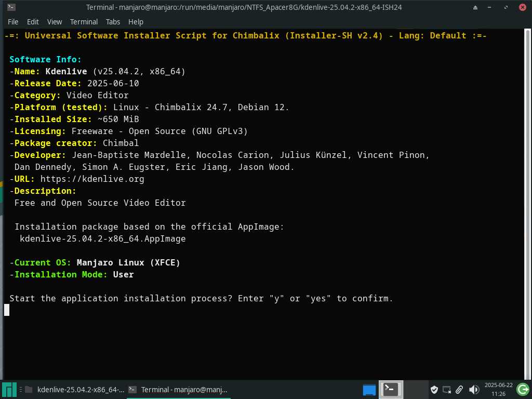The width and height of the screenshot is (532, 399).
Task: Click the terminal vertical scrollbar
Action: point(527,204)
